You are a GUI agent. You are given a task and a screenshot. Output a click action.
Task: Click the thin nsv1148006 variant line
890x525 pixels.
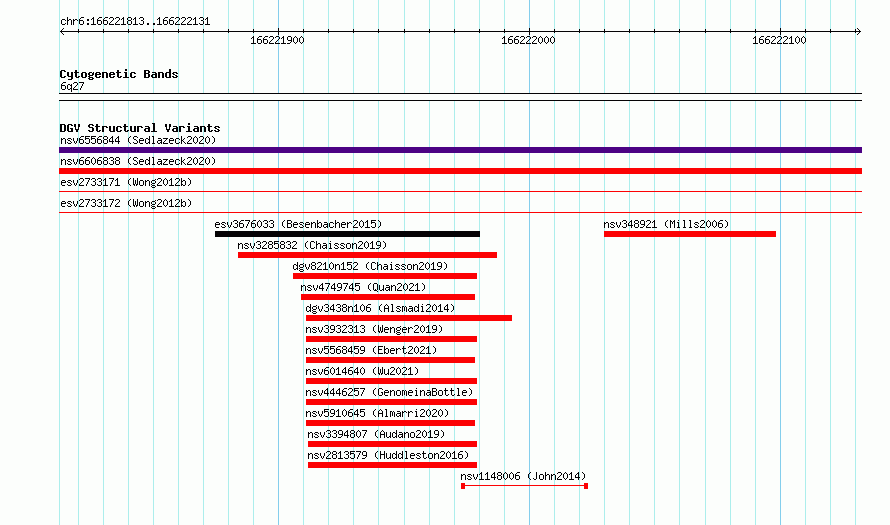click(x=524, y=486)
